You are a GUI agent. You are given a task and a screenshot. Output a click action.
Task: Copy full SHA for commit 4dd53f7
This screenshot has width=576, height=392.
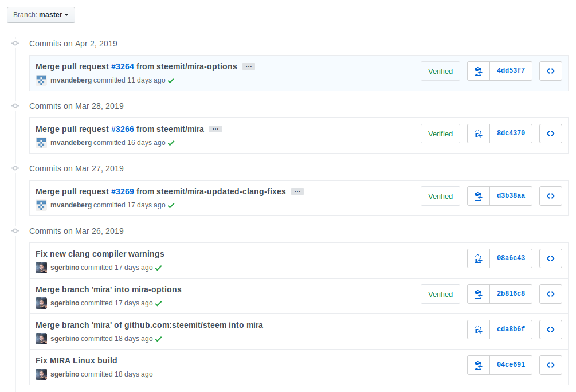click(x=479, y=71)
